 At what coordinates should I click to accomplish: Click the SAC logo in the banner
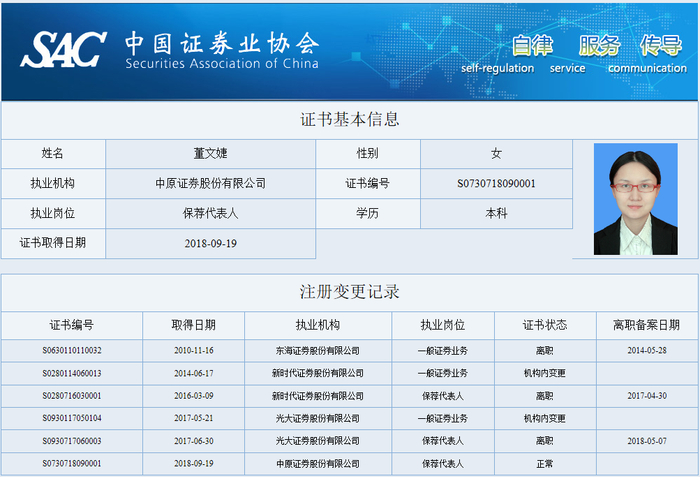[63, 49]
